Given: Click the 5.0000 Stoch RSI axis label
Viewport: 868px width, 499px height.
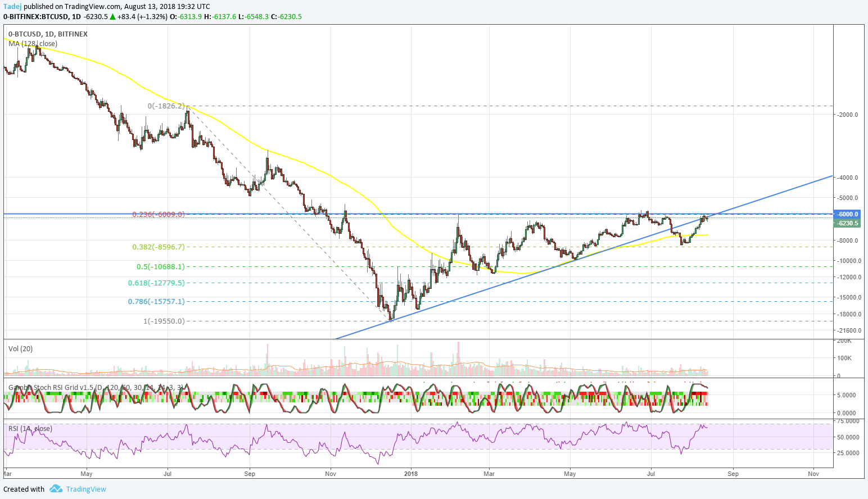Looking at the screenshot, I should (x=846, y=395).
